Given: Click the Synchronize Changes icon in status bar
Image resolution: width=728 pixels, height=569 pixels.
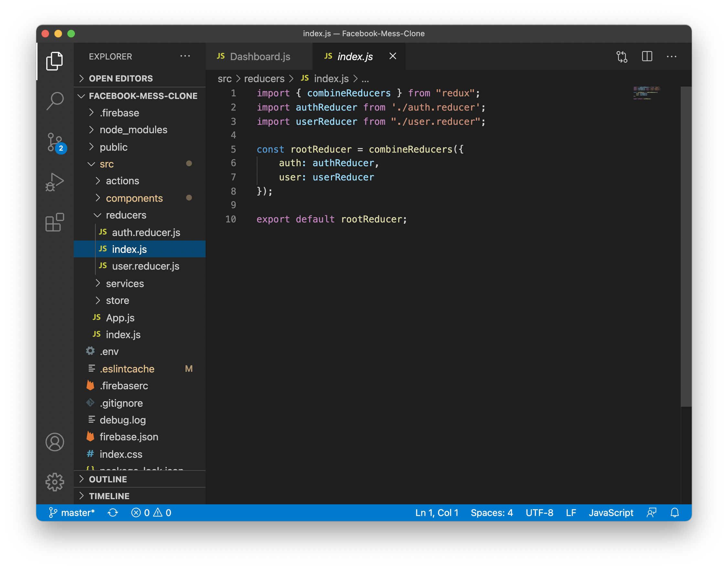Looking at the screenshot, I should (113, 512).
